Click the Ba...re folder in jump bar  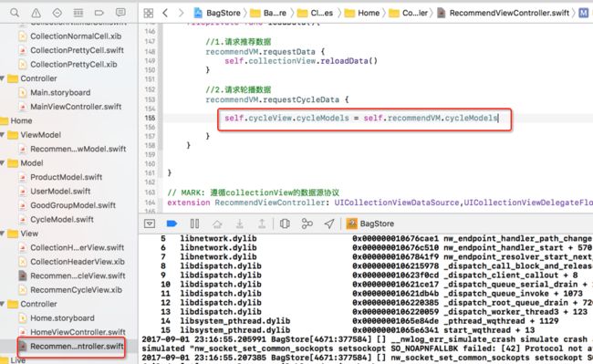click(x=268, y=13)
